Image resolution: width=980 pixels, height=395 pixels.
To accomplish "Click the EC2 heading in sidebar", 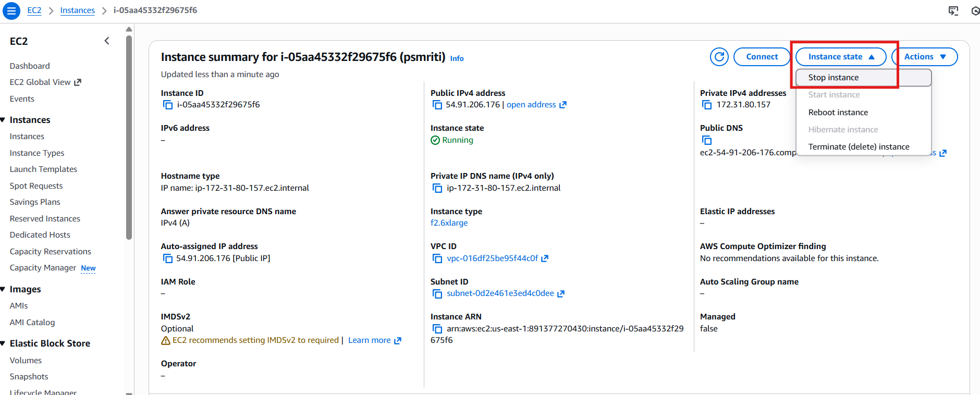I will [19, 41].
